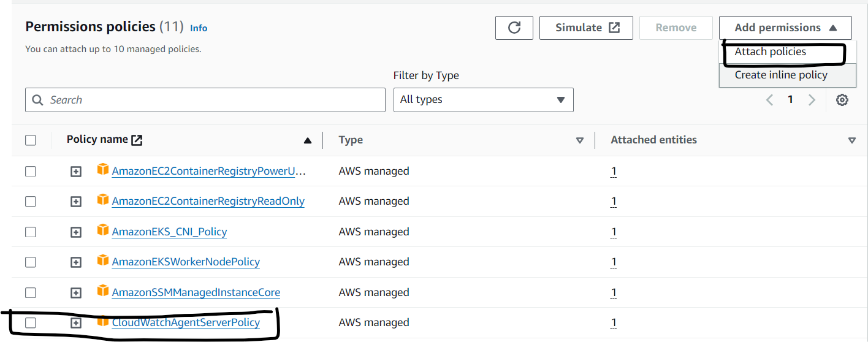
Task: Click attached entities count for CloudWatchAgentServerPolicy
Action: pyautogui.click(x=614, y=323)
